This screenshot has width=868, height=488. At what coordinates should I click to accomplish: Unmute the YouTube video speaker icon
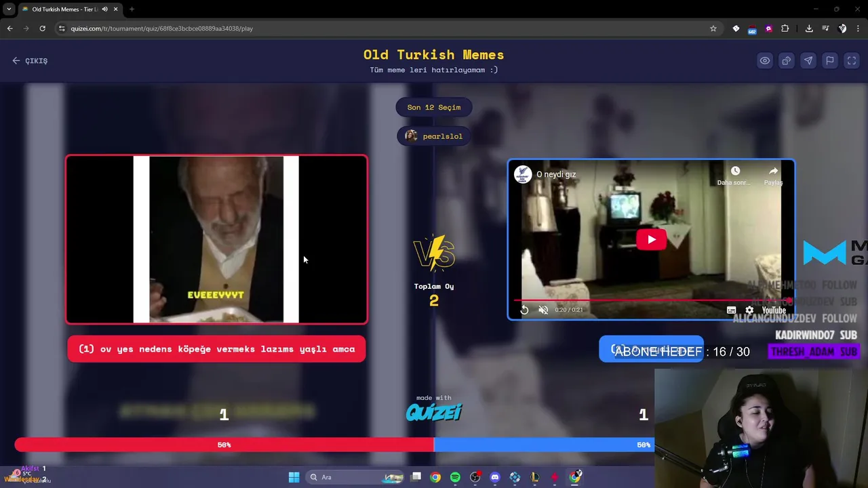tap(543, 310)
